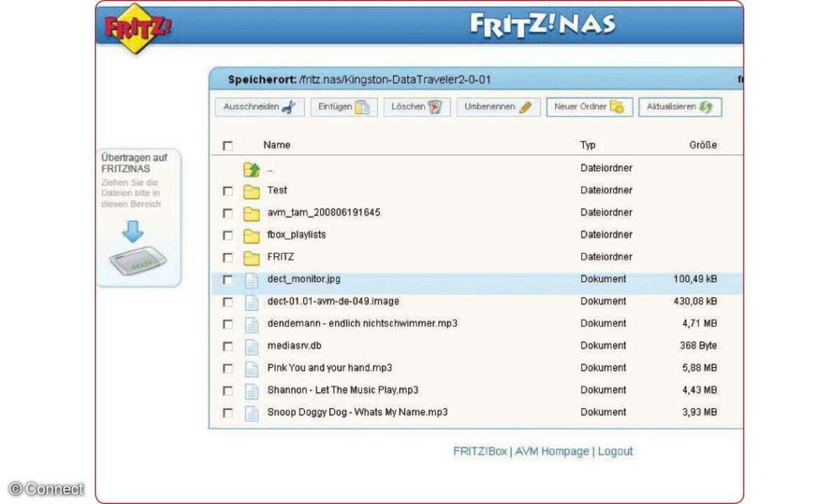
Task: Click the Löschen toolbar button
Action: (416, 107)
